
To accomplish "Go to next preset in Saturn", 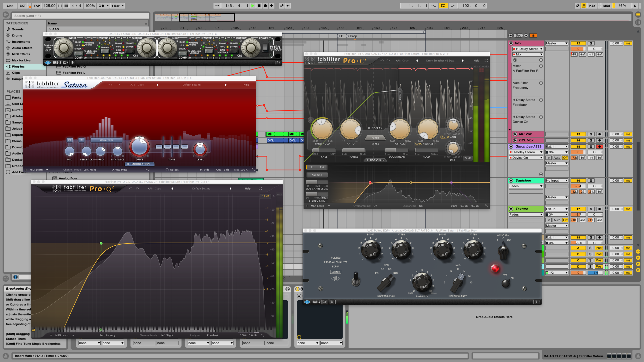I will tap(226, 85).
